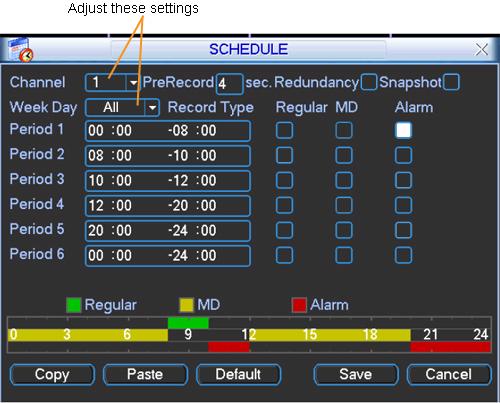Click the schedule calendar clock icon
Image resolution: width=500 pixels, height=403 pixels.
click(x=21, y=50)
